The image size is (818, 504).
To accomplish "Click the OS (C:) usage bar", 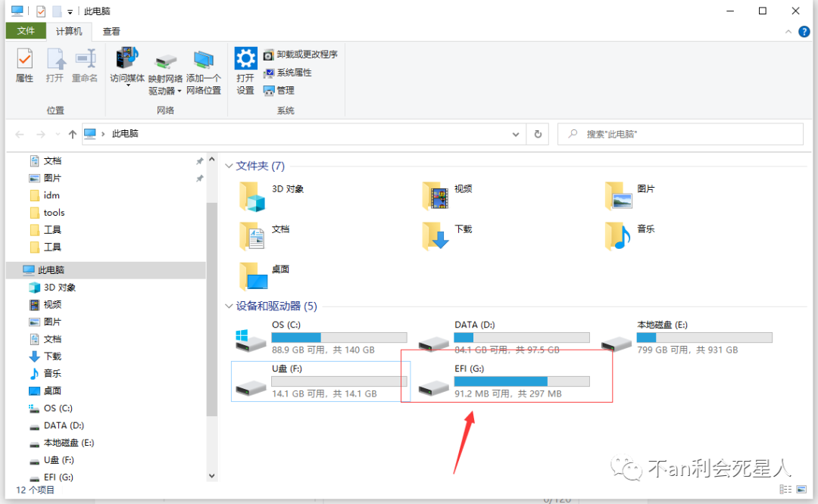I will coord(339,338).
